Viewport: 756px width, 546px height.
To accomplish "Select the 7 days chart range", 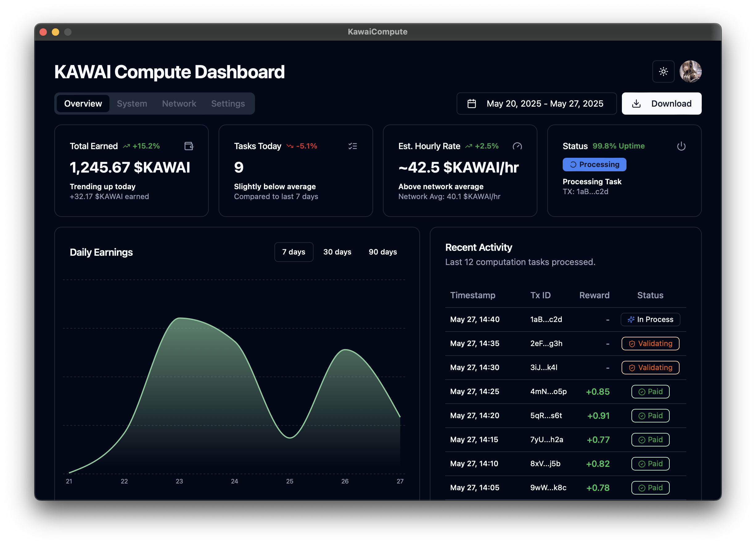I will pos(293,252).
